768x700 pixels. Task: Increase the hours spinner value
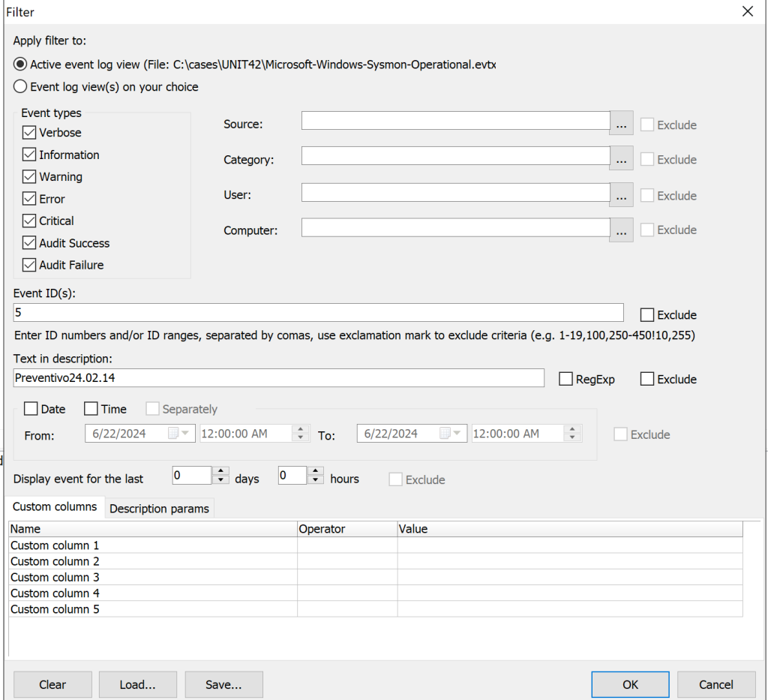(x=316, y=470)
